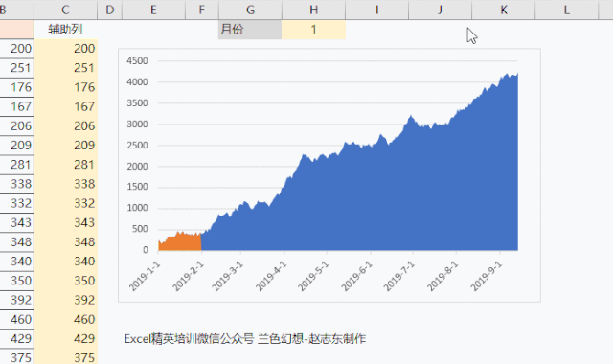This screenshot has height=364, width=613.
Task: Select column L header
Action: [566, 10]
